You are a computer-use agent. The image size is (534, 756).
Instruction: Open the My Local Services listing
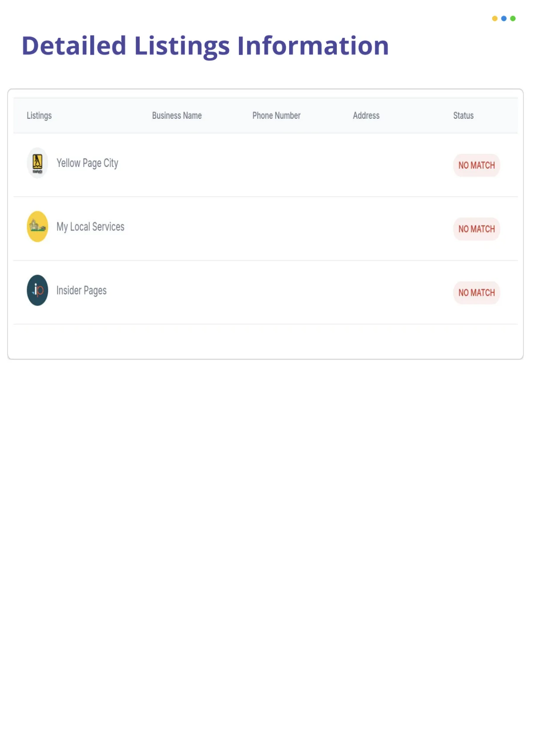[90, 227]
